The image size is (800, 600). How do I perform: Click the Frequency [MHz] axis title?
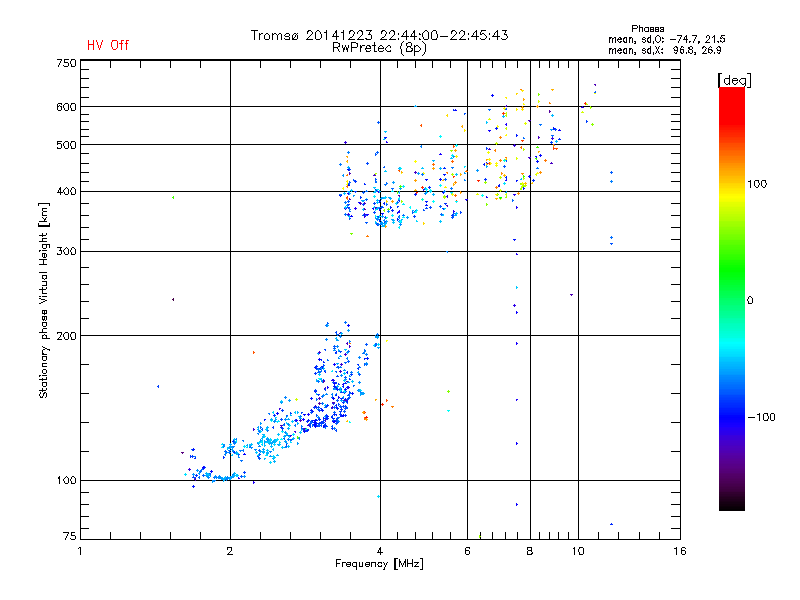click(379, 564)
